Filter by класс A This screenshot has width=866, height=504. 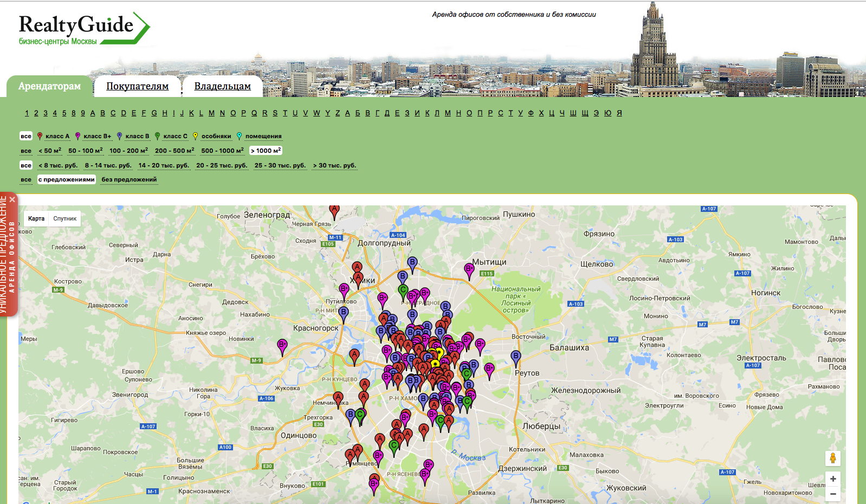(x=57, y=137)
